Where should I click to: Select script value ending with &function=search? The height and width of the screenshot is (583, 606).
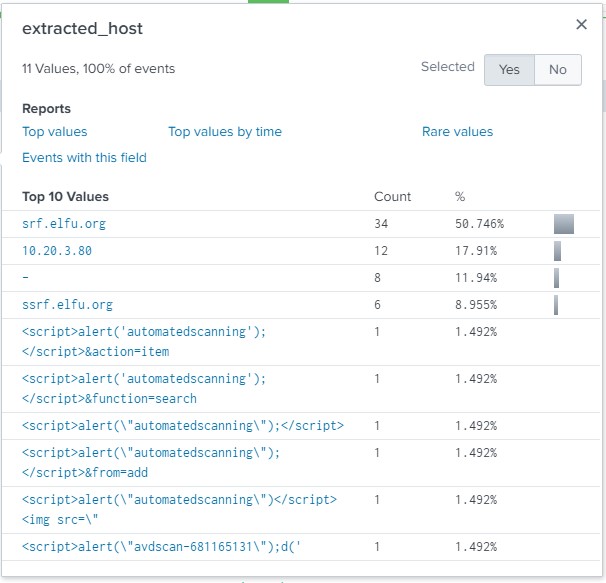(x=144, y=388)
